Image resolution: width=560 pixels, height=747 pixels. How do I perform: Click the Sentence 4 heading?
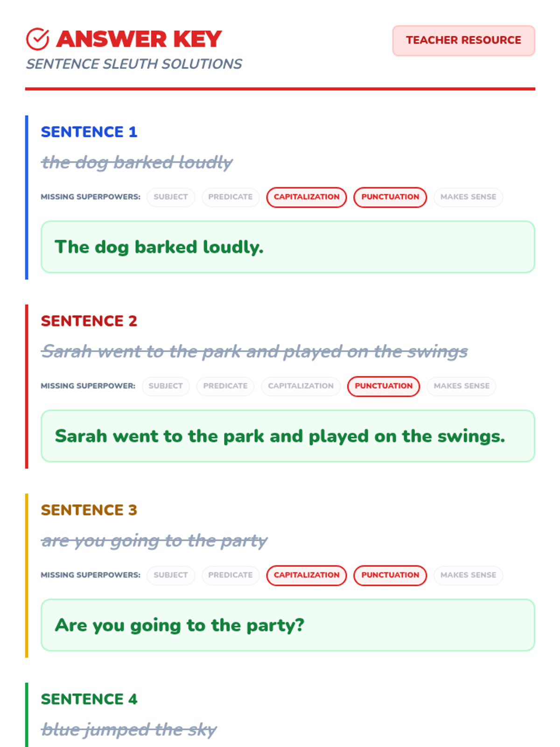pos(89,699)
